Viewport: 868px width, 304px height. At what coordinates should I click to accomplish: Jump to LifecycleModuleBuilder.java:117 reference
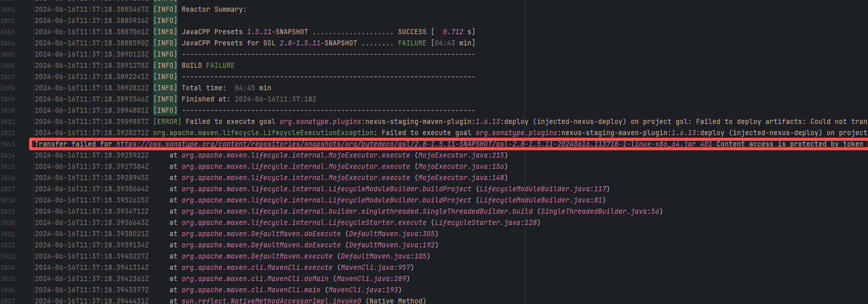542,189
